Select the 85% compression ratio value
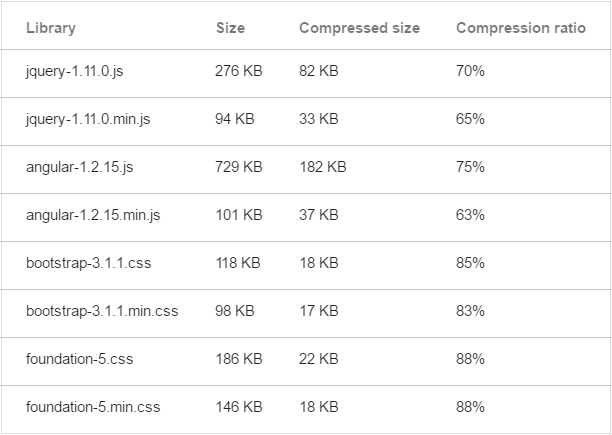 [470, 263]
